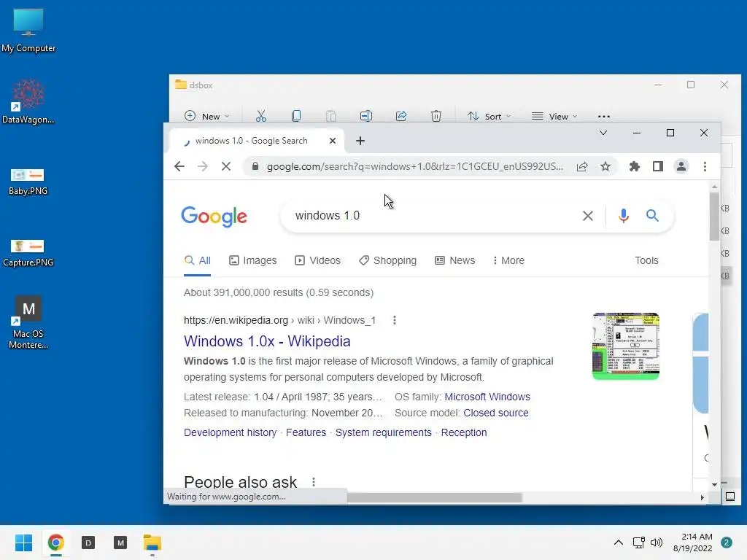Show hidden tray icons chevron
747x560 pixels.
pyautogui.click(x=619, y=542)
